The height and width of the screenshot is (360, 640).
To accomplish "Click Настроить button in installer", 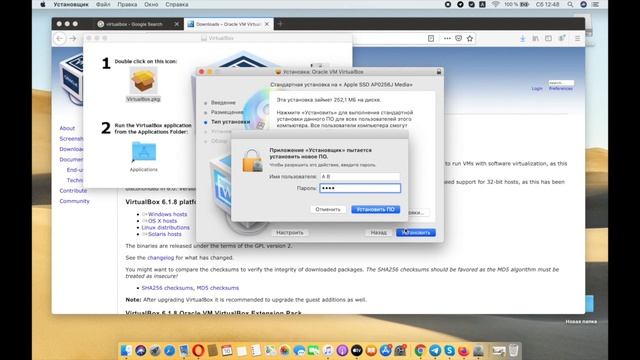I will (x=290, y=233).
